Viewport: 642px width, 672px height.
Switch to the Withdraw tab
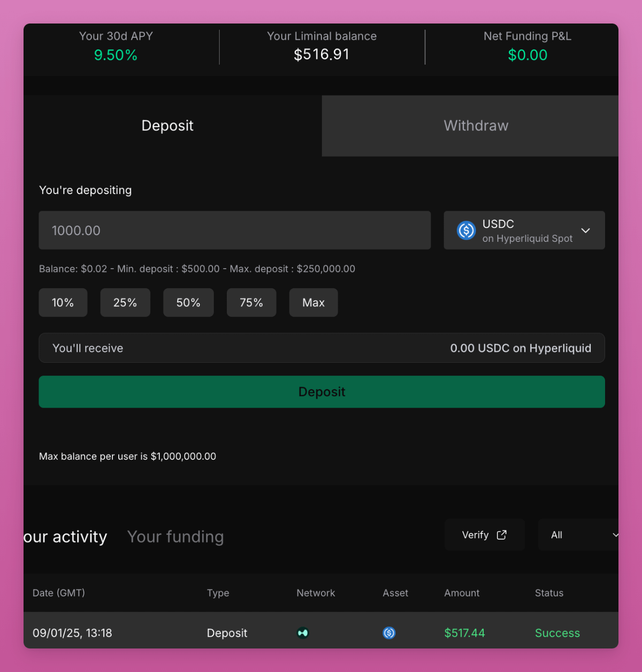point(476,126)
